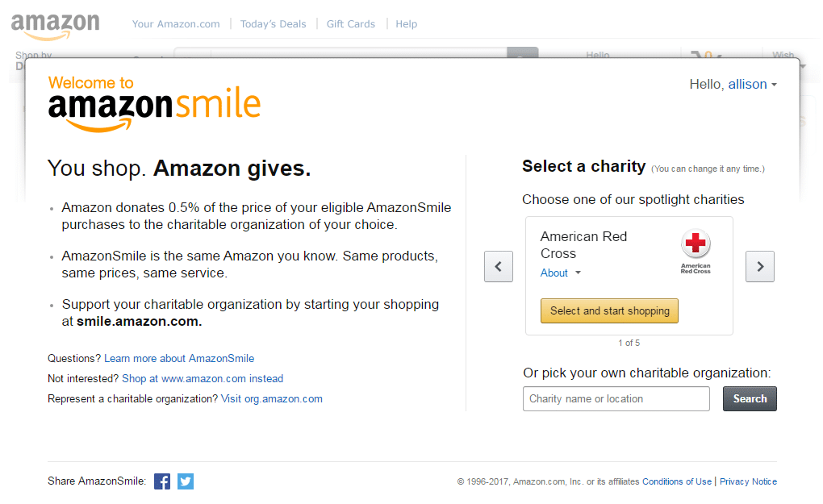Click the Amazon logo in header
This screenshot has height=504, width=823.
point(56,25)
